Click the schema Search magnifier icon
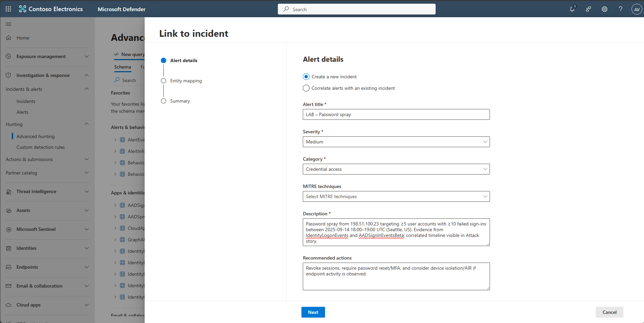 pyautogui.click(x=117, y=80)
